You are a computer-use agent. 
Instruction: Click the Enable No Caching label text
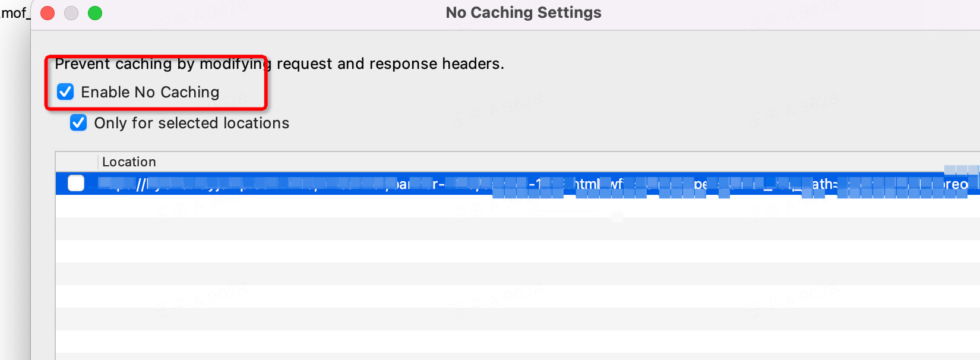point(150,92)
